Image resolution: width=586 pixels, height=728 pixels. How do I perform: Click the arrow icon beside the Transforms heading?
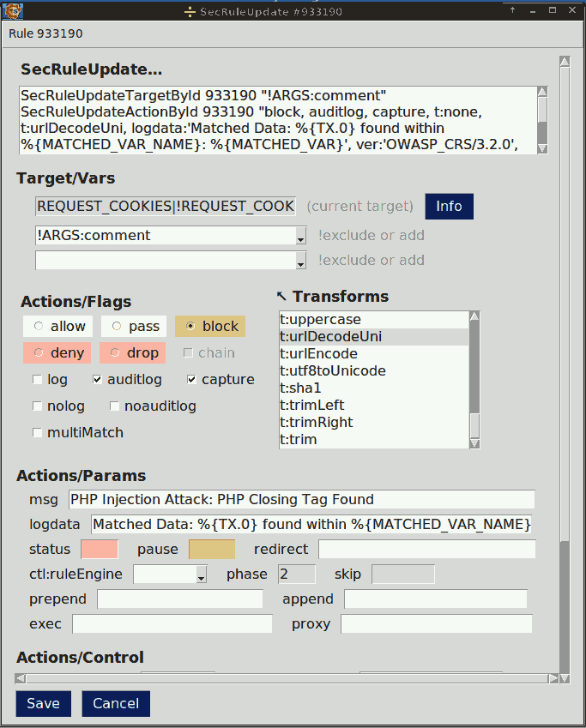tap(281, 297)
